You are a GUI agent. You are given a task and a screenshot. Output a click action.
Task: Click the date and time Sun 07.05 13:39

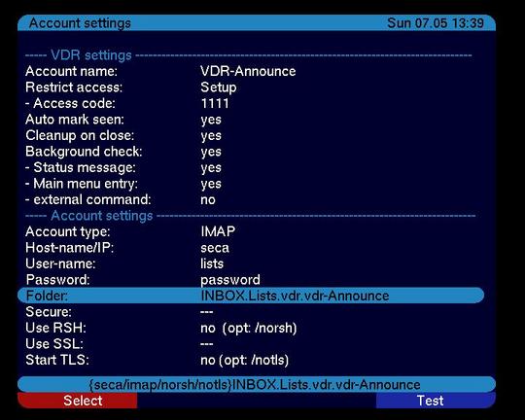coord(436,23)
